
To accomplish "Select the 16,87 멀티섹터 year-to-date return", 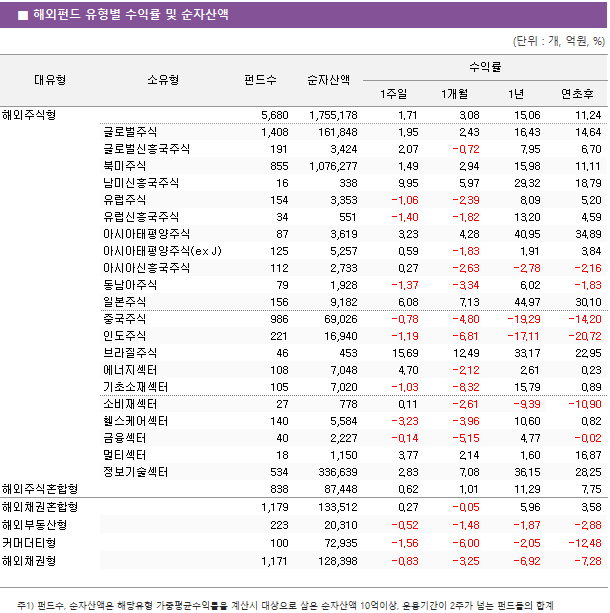I will (x=588, y=455).
